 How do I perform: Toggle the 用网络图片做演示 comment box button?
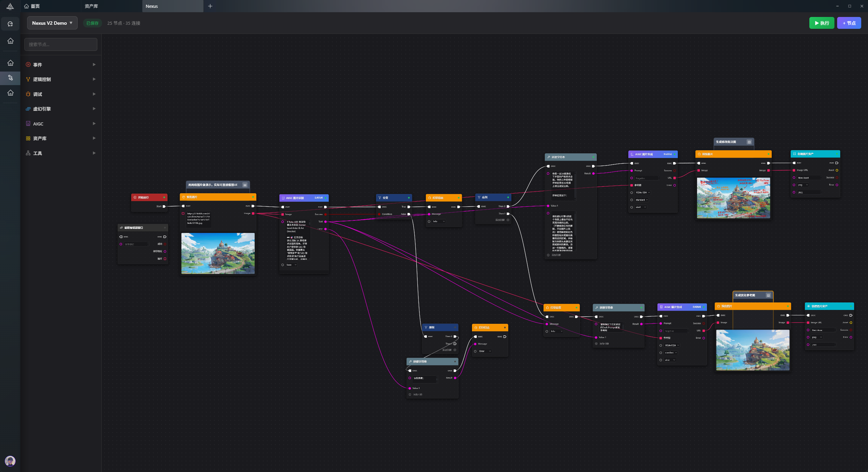245,185
